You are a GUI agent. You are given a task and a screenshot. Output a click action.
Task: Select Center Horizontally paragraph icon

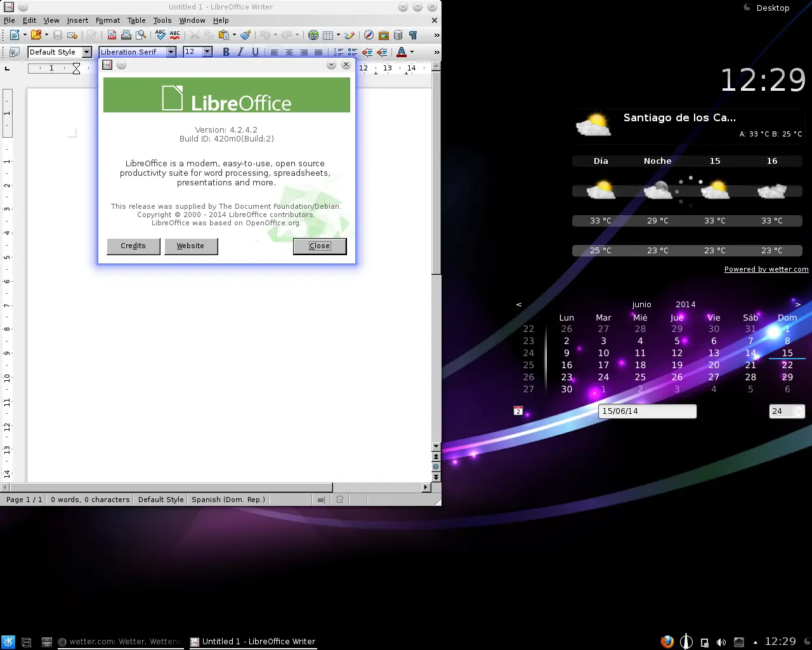click(289, 52)
